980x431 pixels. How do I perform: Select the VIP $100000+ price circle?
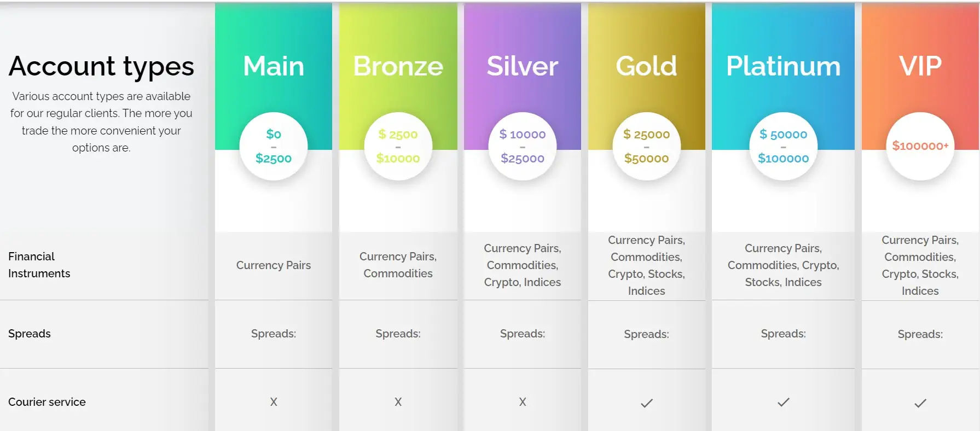920,146
